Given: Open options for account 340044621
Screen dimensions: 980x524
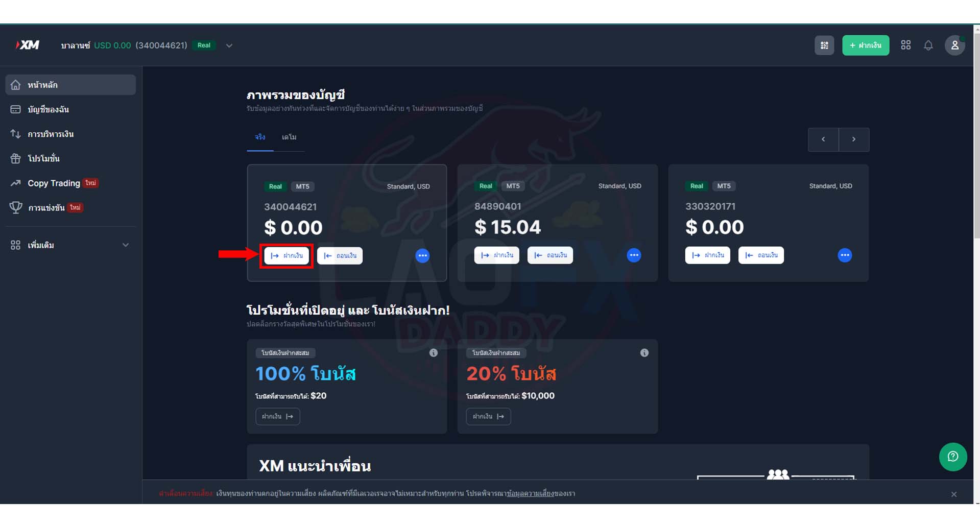Looking at the screenshot, I should click(x=422, y=255).
